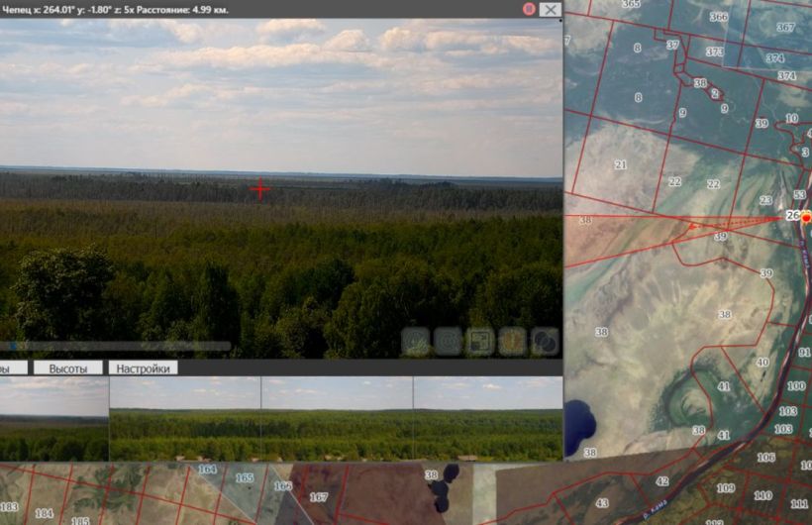Open the Высоты tab
Image resolution: width=812 pixels, height=525 pixels.
pyautogui.click(x=68, y=368)
